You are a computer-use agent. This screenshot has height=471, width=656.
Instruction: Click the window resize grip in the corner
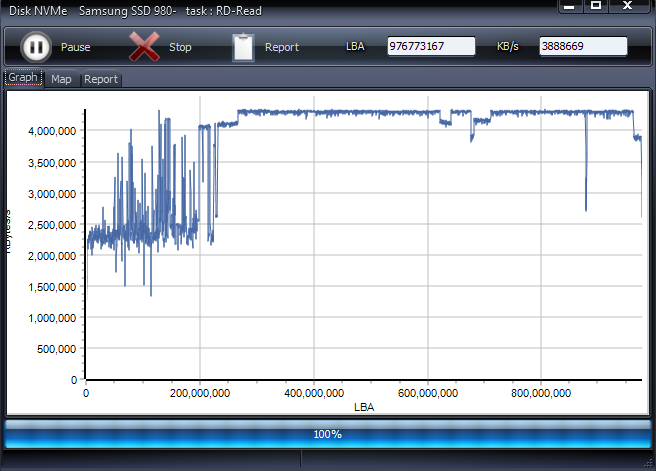click(649, 463)
